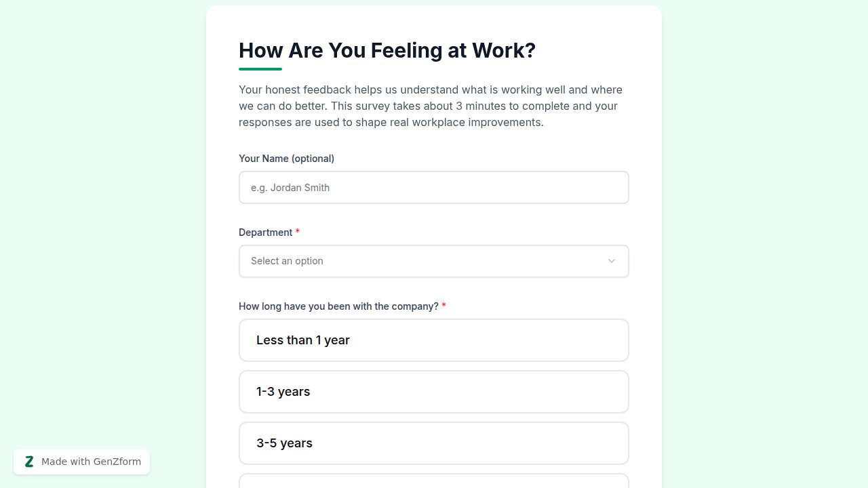Click the GenZform Z logo icon
868x488 pixels.
pos(29,462)
